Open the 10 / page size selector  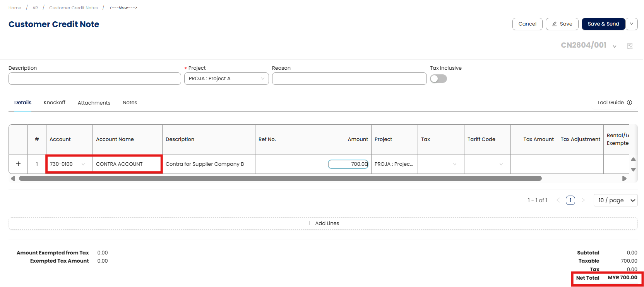(615, 200)
